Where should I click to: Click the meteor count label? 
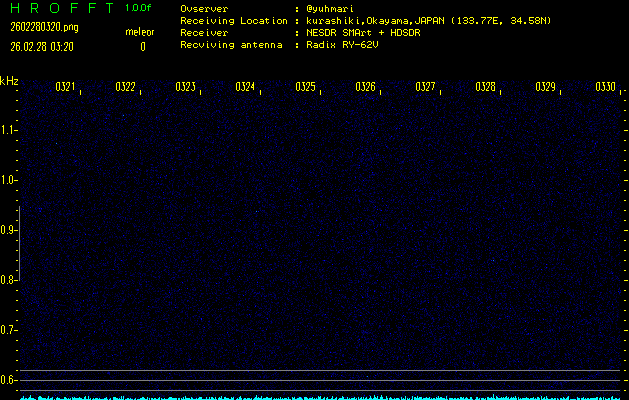point(140,32)
